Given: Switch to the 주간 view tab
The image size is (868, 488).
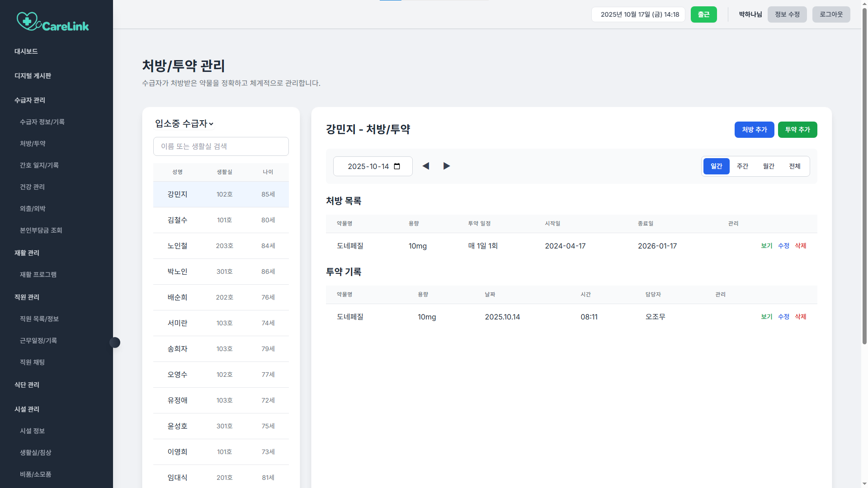Looking at the screenshot, I should click(743, 166).
